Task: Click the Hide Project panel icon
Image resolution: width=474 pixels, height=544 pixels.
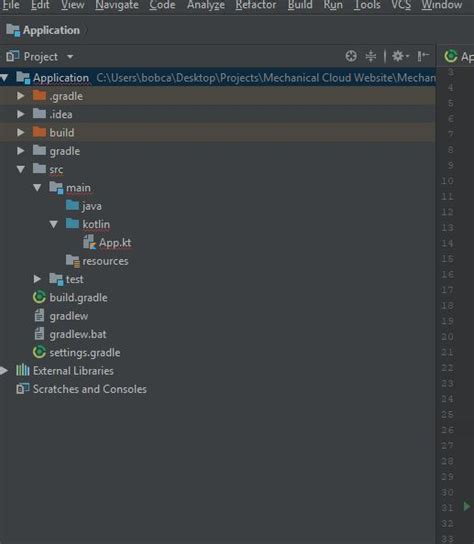Action: pos(423,56)
